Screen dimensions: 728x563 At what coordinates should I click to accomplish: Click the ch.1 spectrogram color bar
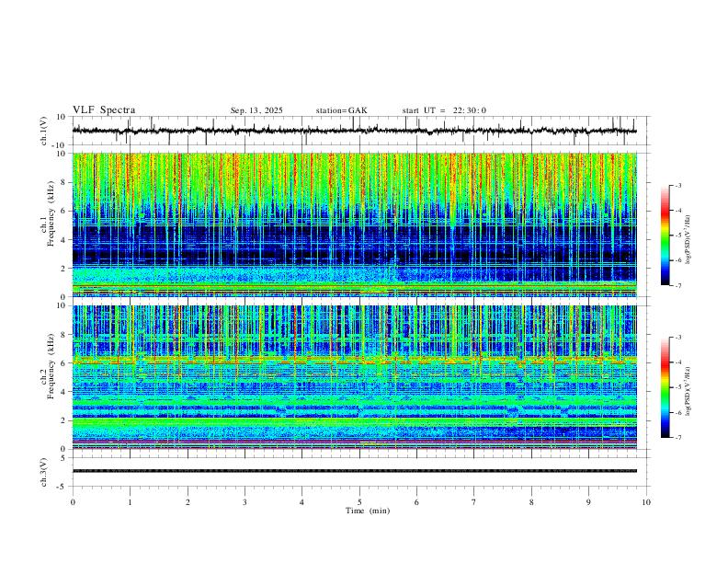[x=665, y=236]
